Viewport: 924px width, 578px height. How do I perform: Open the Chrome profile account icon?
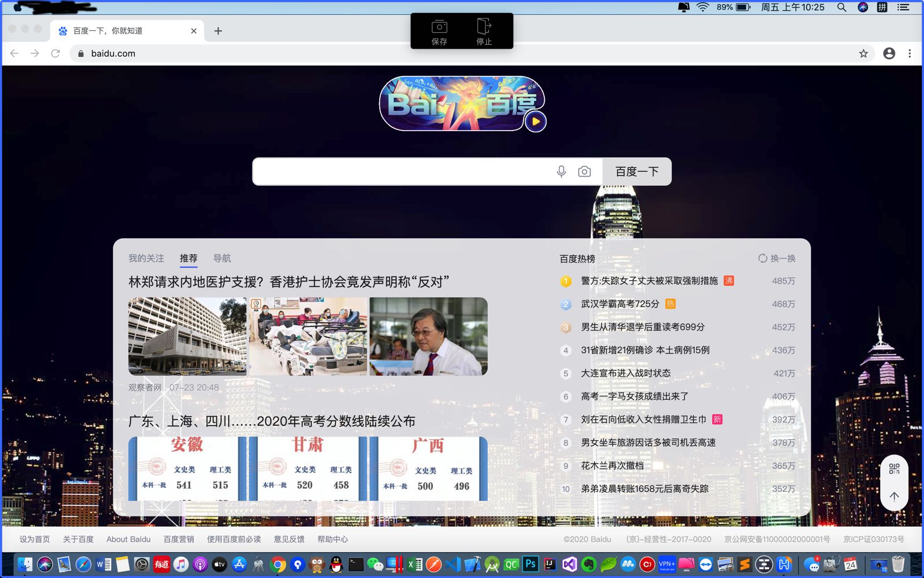pos(889,54)
